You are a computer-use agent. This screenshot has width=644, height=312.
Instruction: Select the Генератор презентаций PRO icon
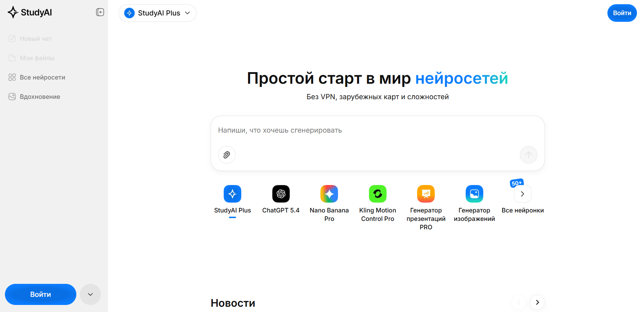pyautogui.click(x=426, y=194)
